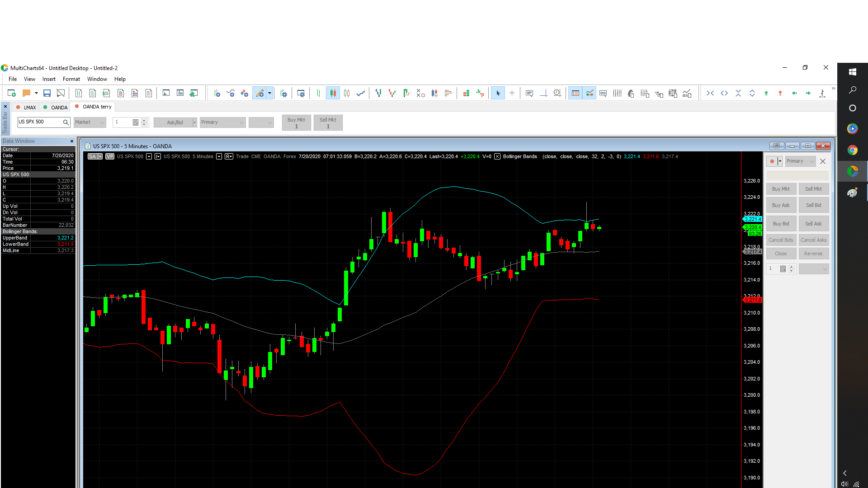This screenshot has height=488, width=868.
Task: Open the Primary dropdown in chart trading panel
Action: click(x=800, y=161)
